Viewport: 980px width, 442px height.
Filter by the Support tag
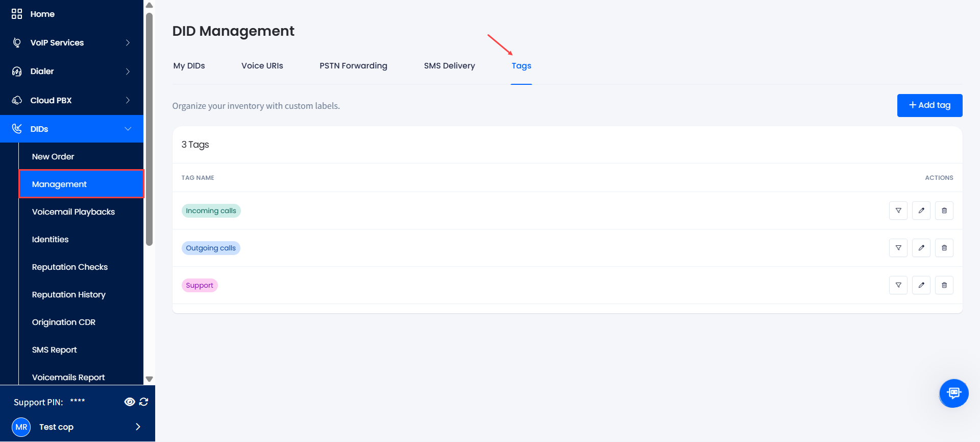898,285
